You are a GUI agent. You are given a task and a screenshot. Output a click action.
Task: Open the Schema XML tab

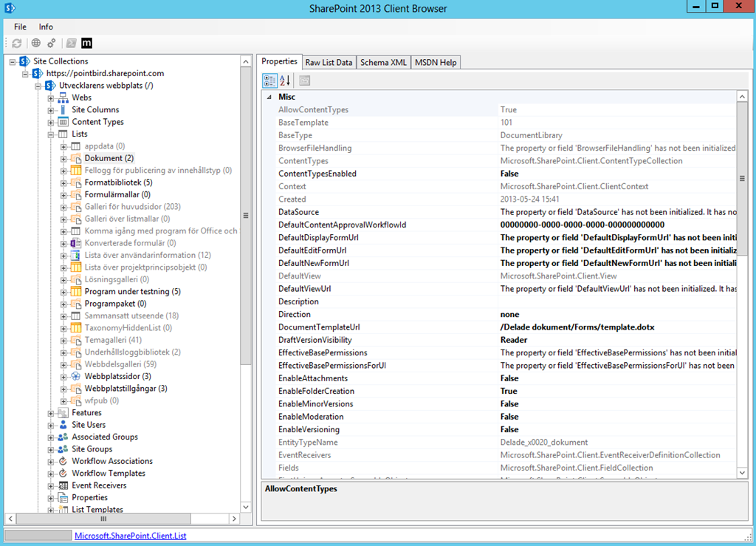[383, 62]
